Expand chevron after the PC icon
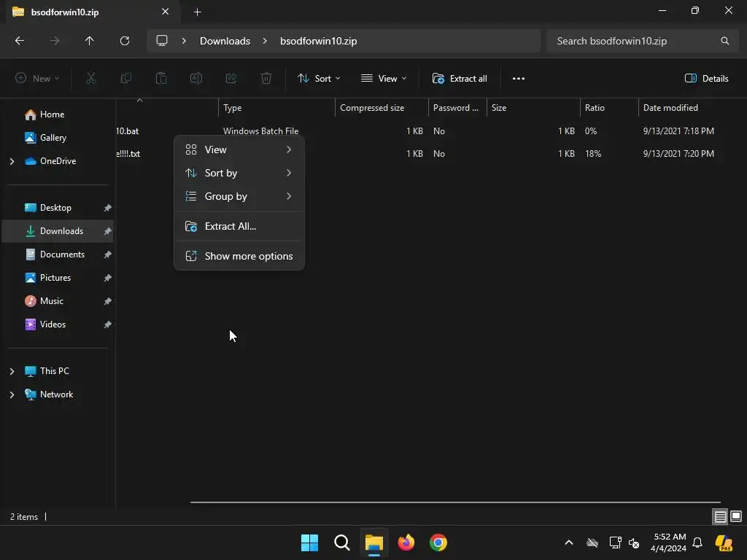The image size is (747, 560). pos(184,41)
